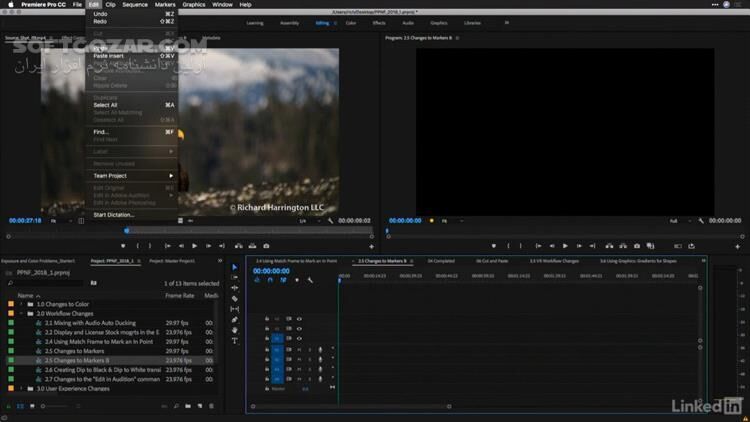The width and height of the screenshot is (750, 422).
Task: Click Lift button in Program monitor
Action: click(x=609, y=246)
